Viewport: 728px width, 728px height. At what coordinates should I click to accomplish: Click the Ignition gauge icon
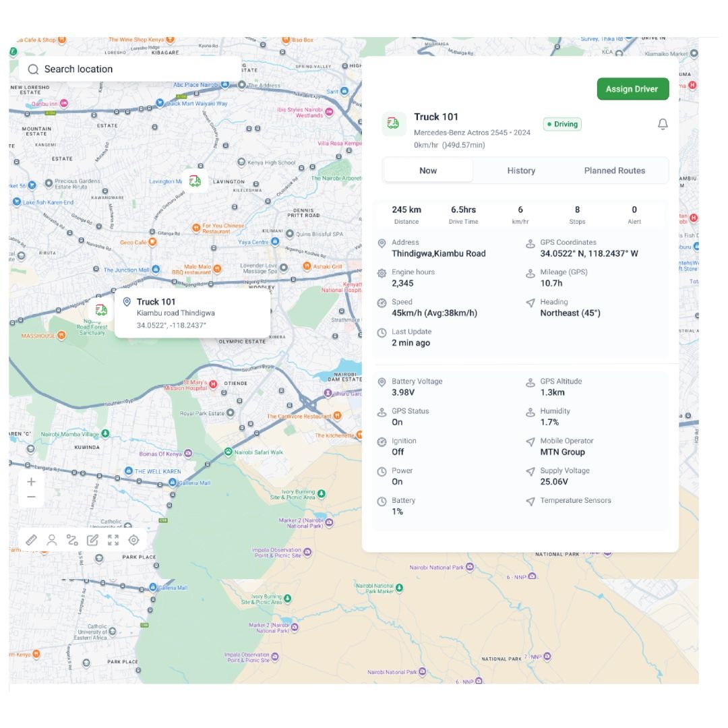(x=382, y=442)
